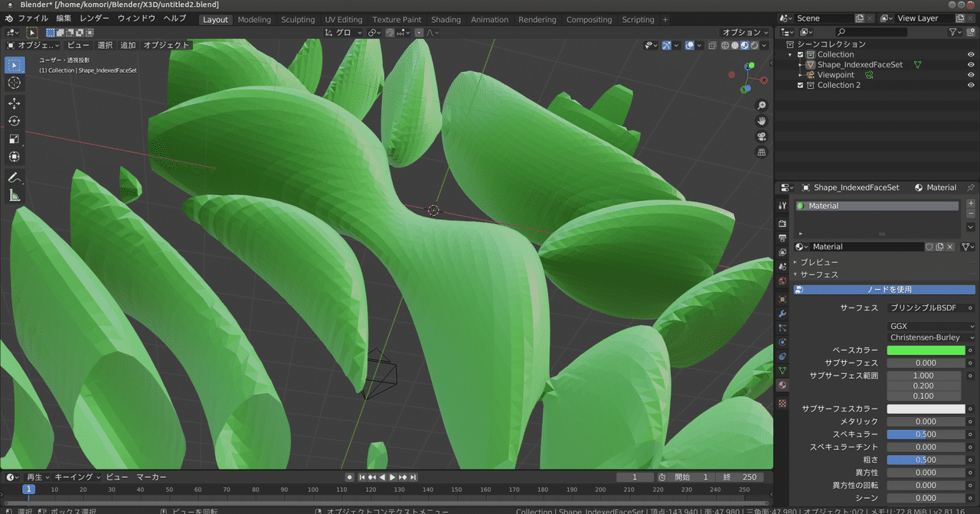Click the zoom magnifier viewport icon

click(x=762, y=105)
